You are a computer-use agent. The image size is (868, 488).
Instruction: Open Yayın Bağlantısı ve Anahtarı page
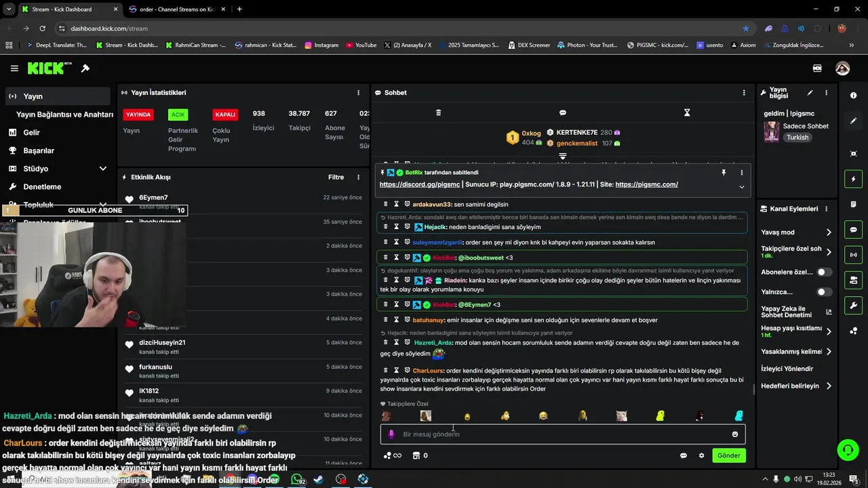pos(64,115)
